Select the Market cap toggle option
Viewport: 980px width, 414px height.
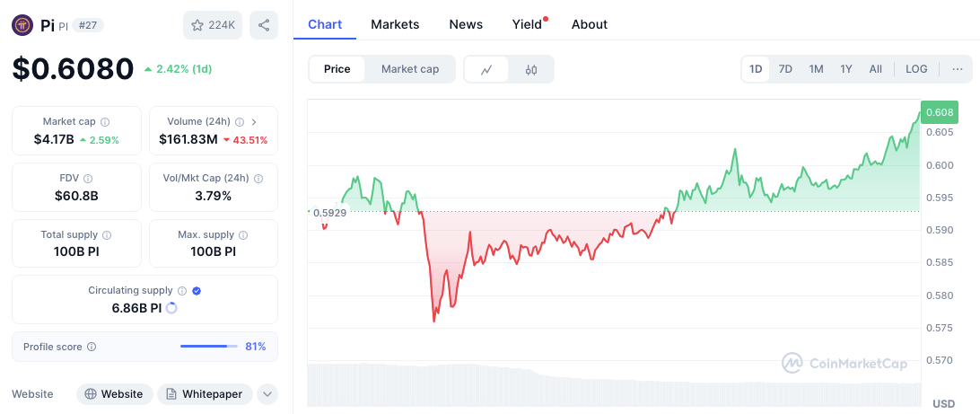(410, 69)
